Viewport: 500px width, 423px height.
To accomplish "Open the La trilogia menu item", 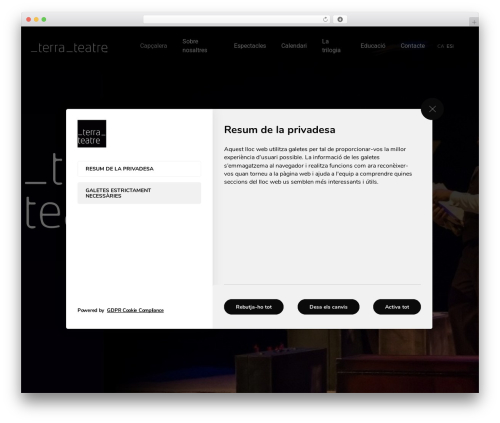I will [331, 46].
